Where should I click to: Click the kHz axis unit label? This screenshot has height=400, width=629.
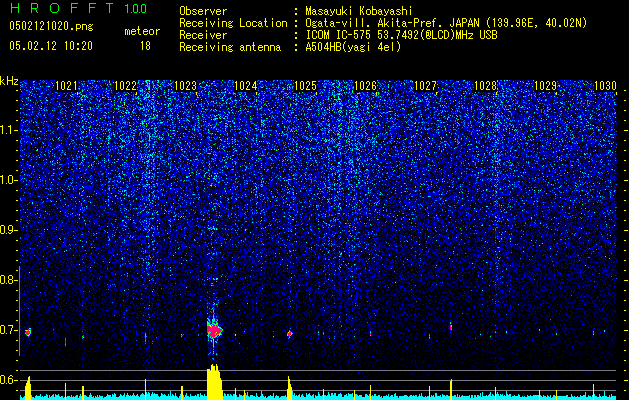[9, 81]
